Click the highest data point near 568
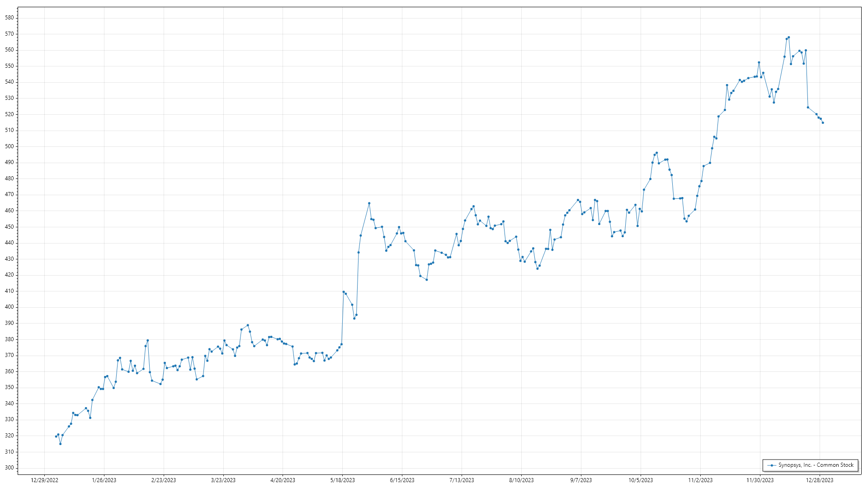The image size is (868, 488). pos(788,38)
